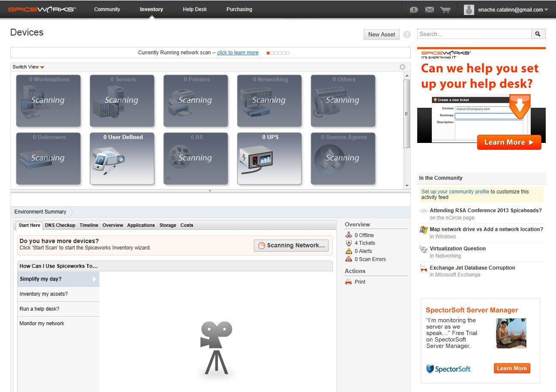Open the enache.catalinn@gmail.com account menu
Viewport: 556px width, 392px height.
(x=513, y=10)
